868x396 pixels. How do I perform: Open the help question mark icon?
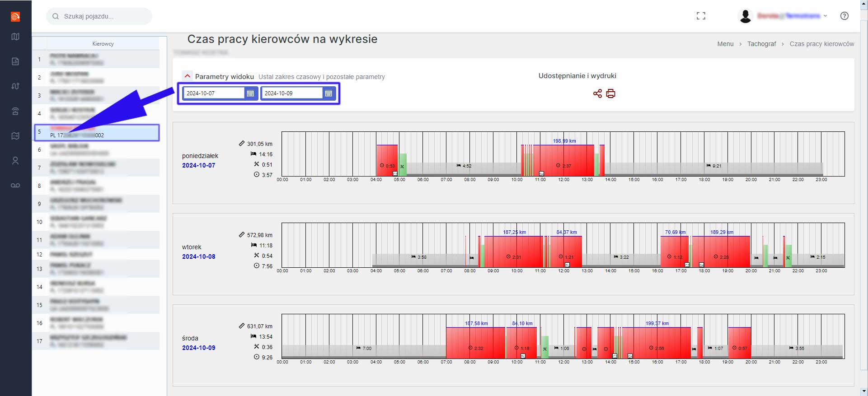844,16
